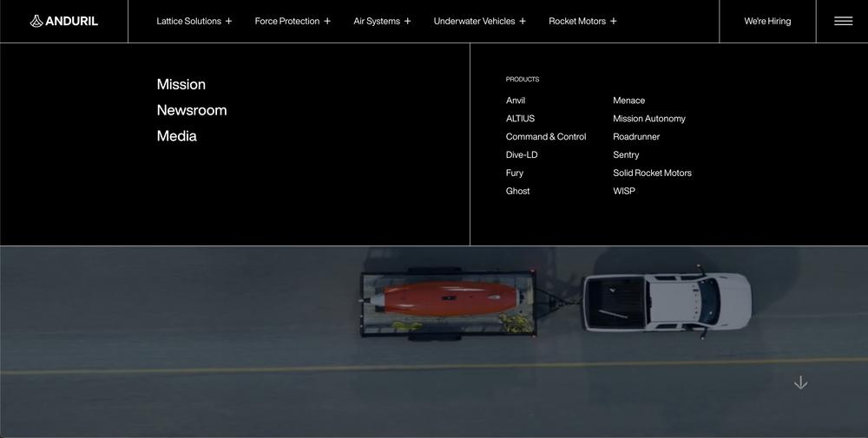The width and height of the screenshot is (868, 438).
Task: Click the scroll-down arrow icon
Action: pyautogui.click(x=800, y=382)
